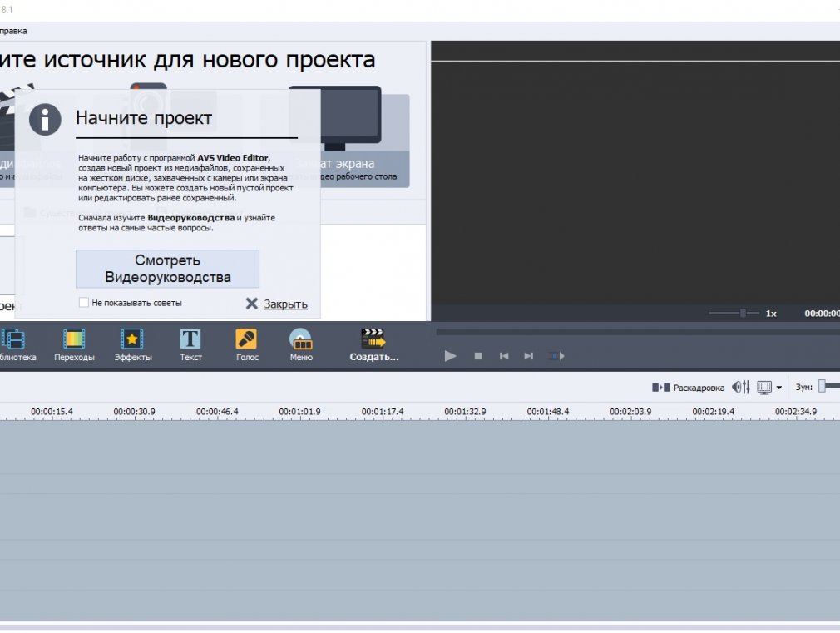Open the audio mixer icon
Screen dimensions: 840x633
[741, 387]
